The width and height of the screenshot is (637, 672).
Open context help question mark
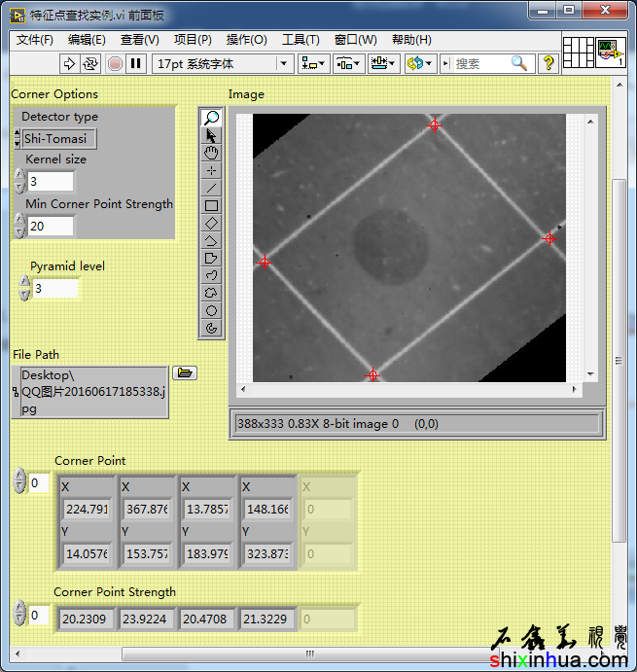pyautogui.click(x=549, y=63)
